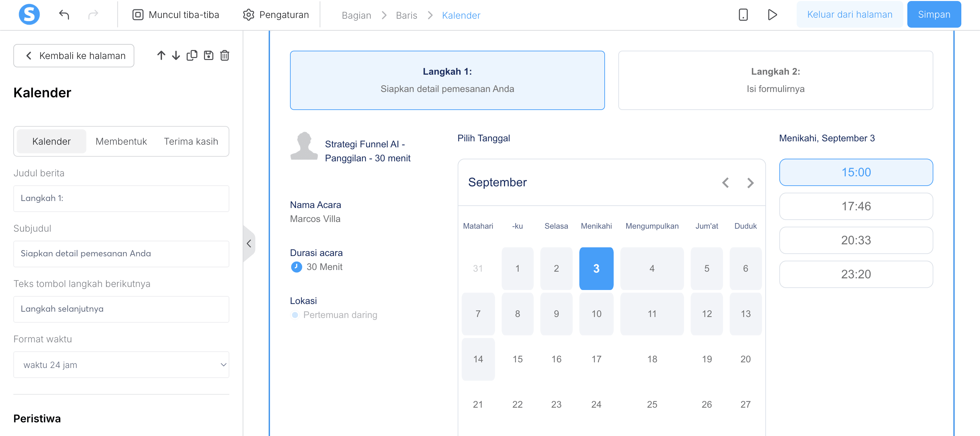The image size is (980, 436).
Task: Click the undo arrow icon
Action: pos(64,15)
